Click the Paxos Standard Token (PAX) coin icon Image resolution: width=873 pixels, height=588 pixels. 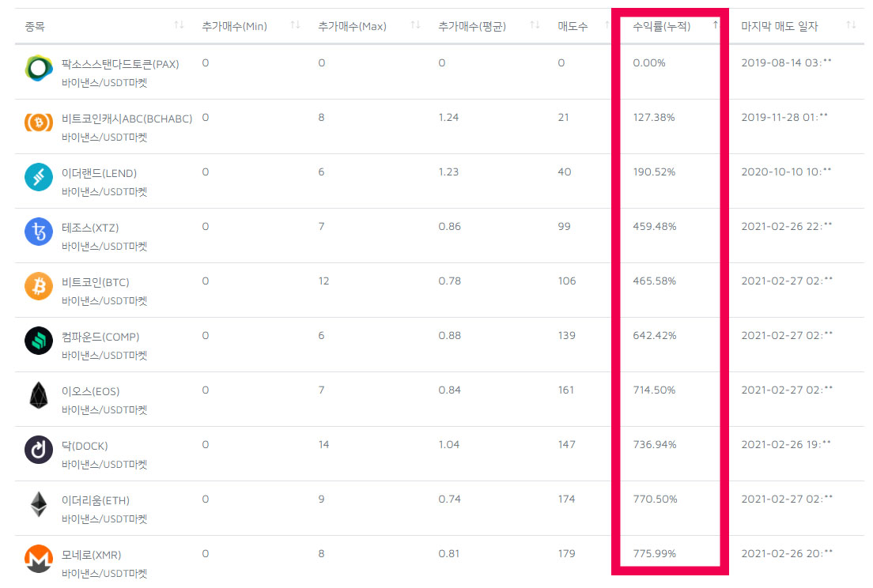click(x=39, y=69)
